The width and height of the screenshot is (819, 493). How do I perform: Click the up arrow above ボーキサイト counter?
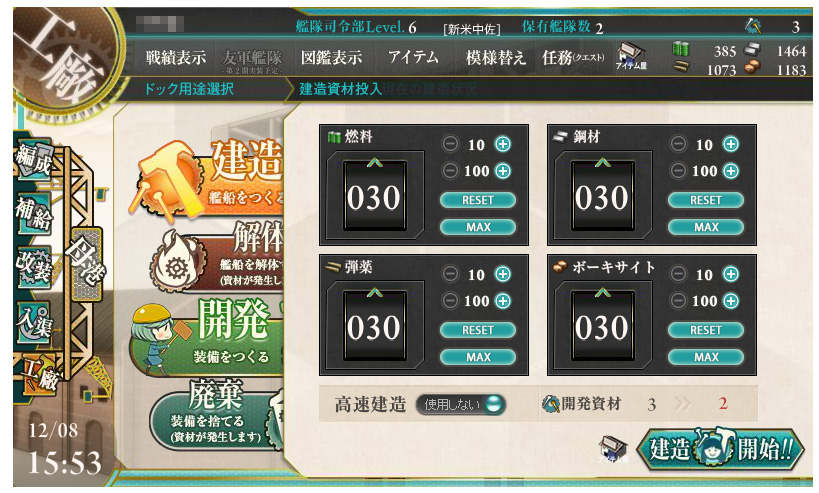602,292
